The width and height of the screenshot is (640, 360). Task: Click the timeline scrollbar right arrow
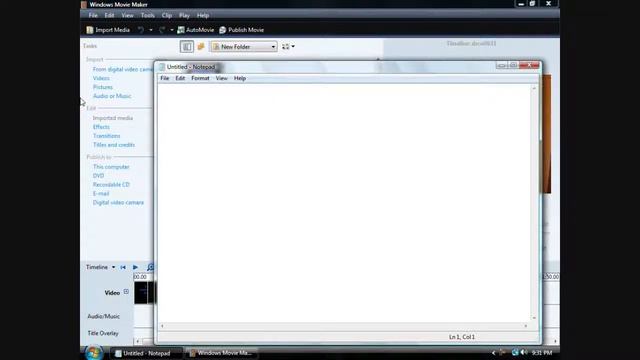(555, 341)
